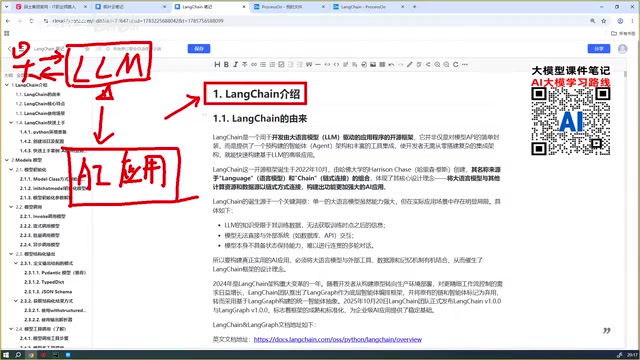This screenshot has height=360, width=640.
Task: Toggle bold formatting in editor toolbar
Action: pyautogui.click(x=226, y=64)
